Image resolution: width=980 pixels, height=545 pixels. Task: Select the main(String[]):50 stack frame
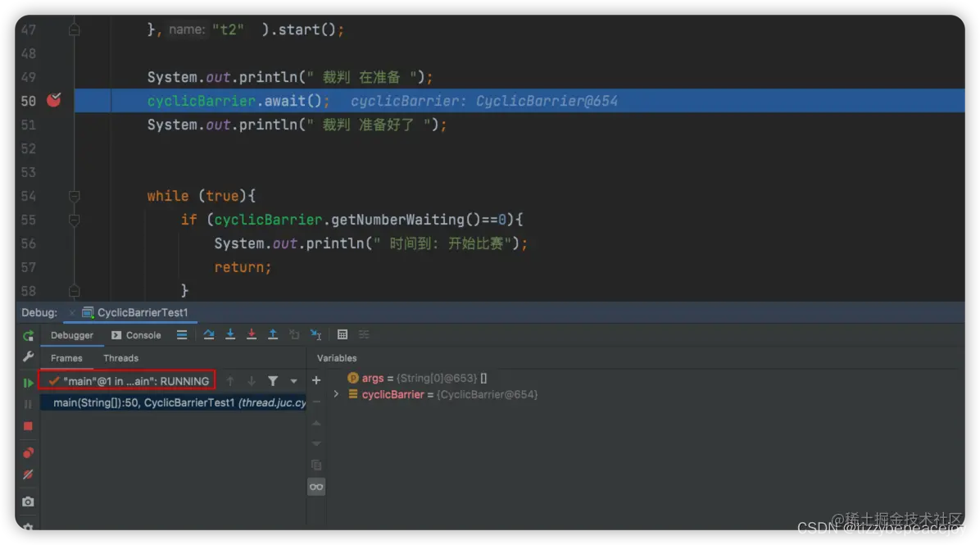pos(173,402)
